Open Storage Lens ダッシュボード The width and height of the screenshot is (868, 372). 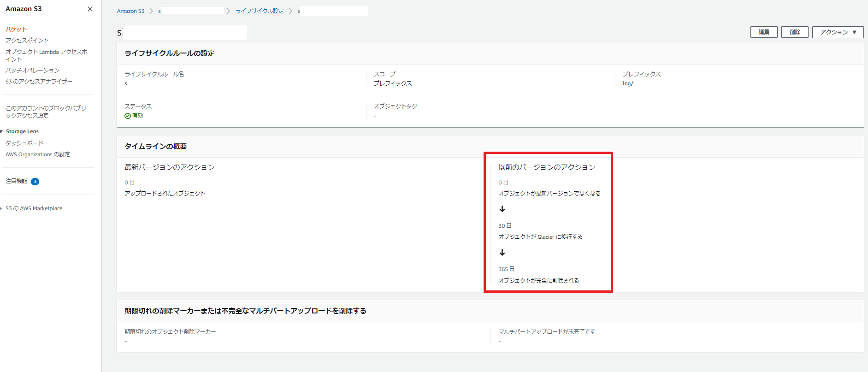click(24, 143)
